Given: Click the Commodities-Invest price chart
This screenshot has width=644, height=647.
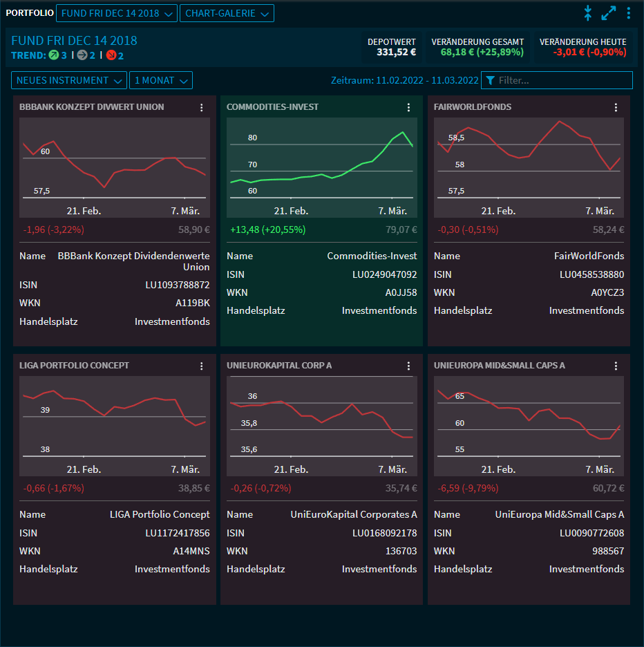Looking at the screenshot, I should (x=321, y=166).
